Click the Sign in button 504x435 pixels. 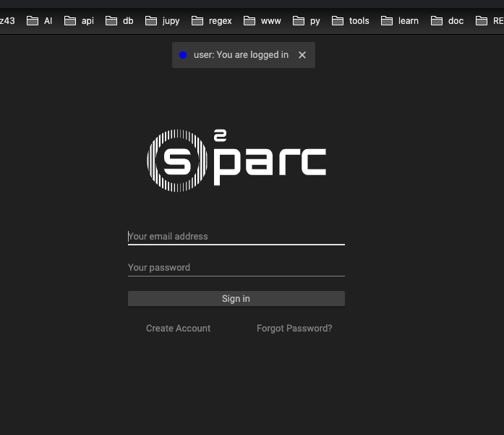236,299
